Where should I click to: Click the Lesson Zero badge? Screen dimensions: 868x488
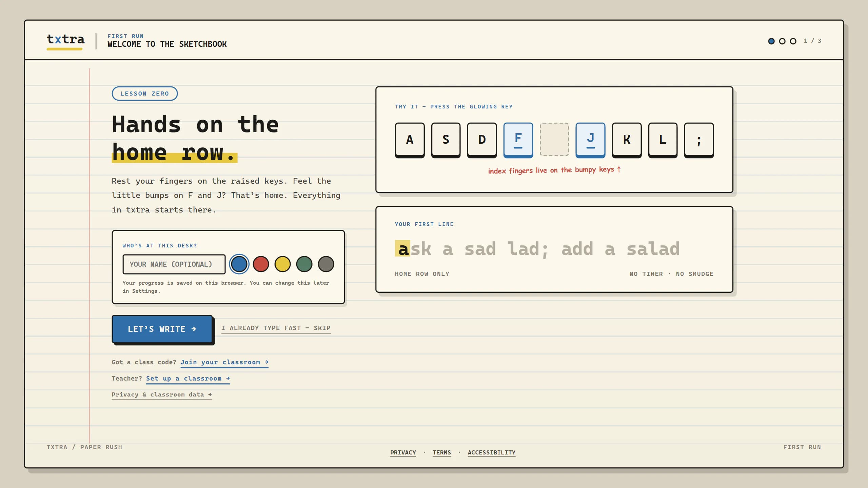[145, 94]
